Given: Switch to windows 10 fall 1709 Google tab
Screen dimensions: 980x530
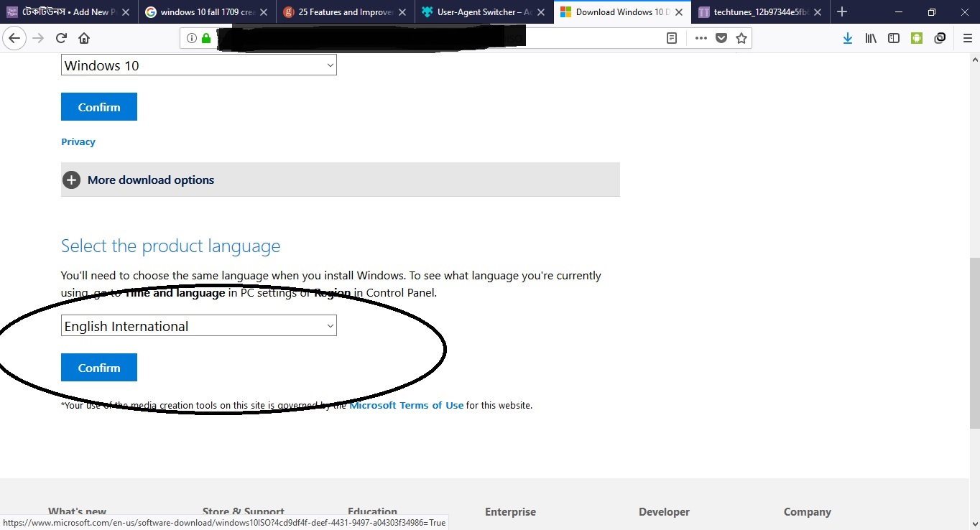Looking at the screenshot, I should coord(208,12).
